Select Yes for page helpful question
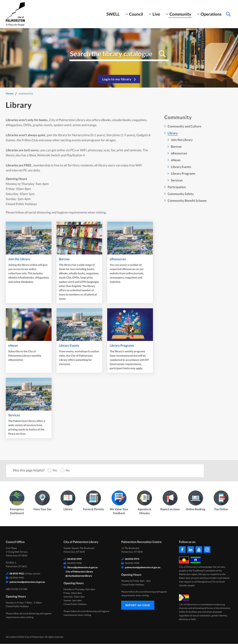238x644 pixels. coord(49,470)
